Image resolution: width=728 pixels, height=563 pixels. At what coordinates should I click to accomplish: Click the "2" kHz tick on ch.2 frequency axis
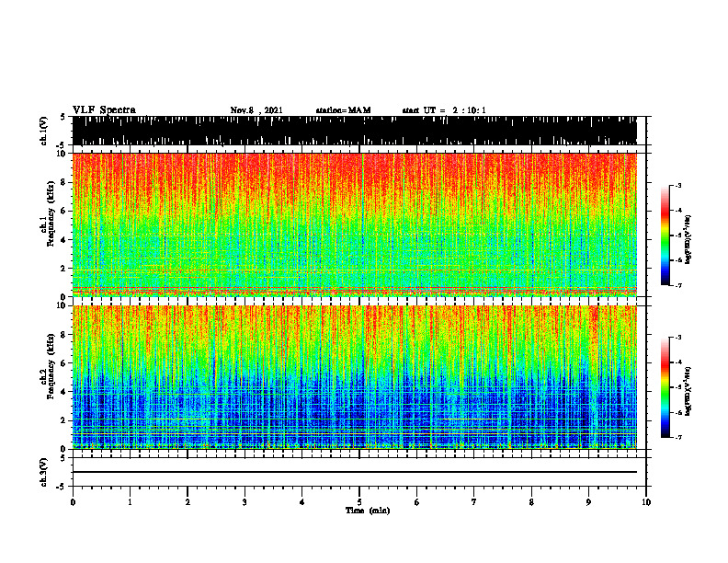tap(63, 420)
